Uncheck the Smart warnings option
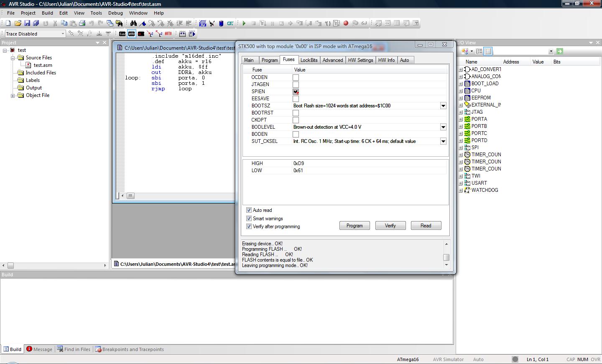Viewport: 602px width, 364px height. click(x=249, y=219)
